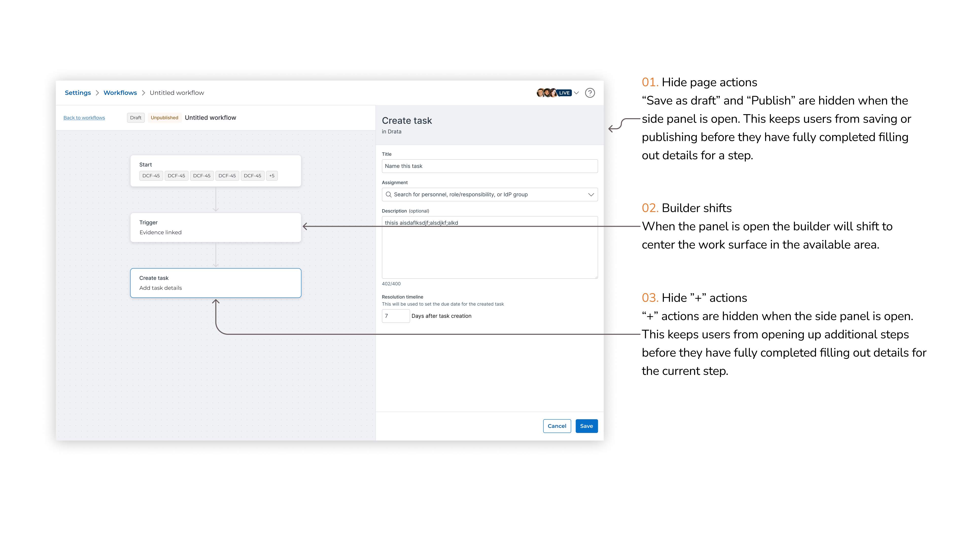
Task: Open the Assignment dropdown arrow
Action: pyautogui.click(x=591, y=195)
